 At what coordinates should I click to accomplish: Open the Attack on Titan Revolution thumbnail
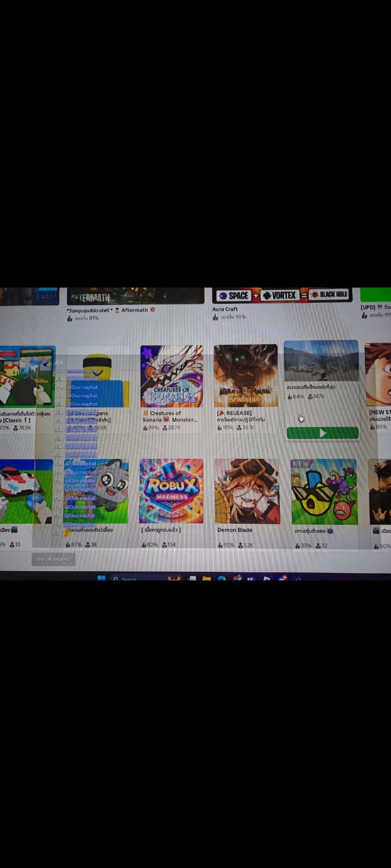click(x=246, y=376)
